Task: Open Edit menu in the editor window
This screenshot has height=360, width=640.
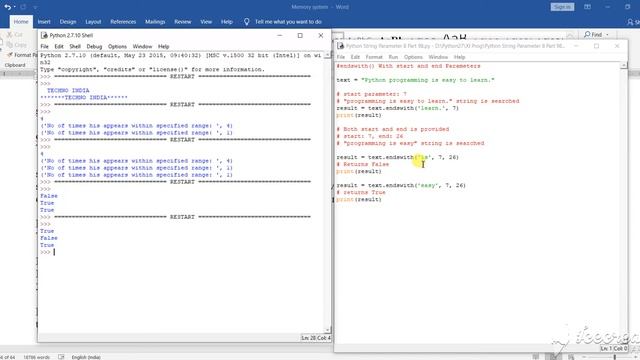Action: pyautogui.click(x=355, y=57)
